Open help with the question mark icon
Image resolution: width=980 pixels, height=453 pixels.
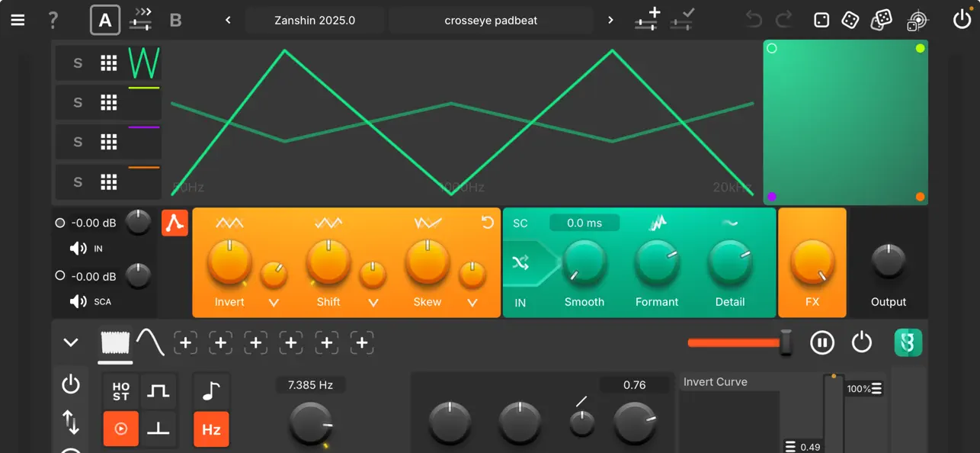click(53, 20)
